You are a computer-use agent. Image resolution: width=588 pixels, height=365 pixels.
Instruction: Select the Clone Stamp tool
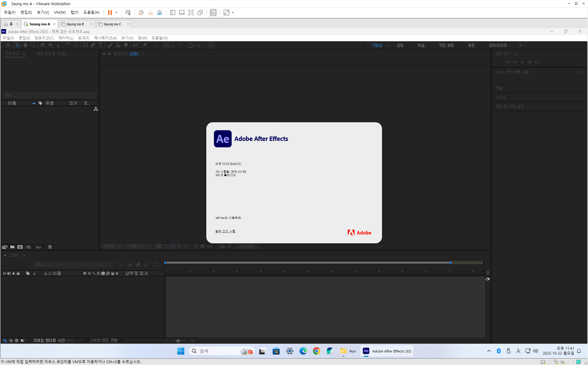point(118,45)
